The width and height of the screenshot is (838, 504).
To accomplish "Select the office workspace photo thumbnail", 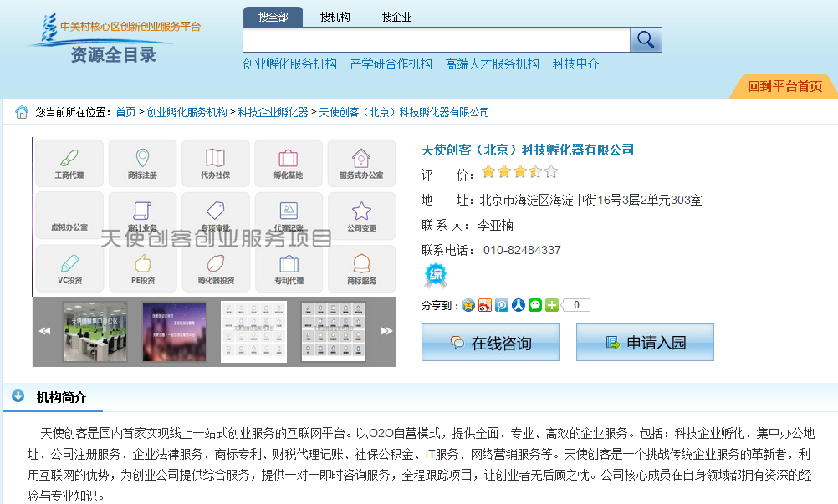I will pyautogui.click(x=95, y=332).
